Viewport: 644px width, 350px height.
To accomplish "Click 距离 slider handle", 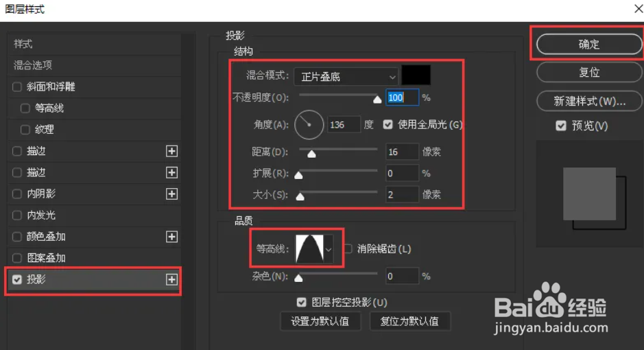I will (312, 154).
